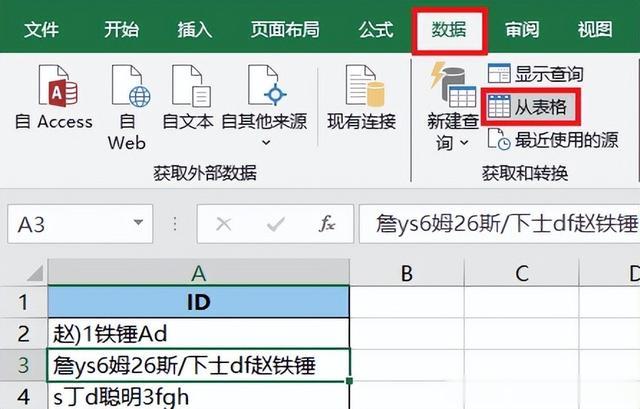The image size is (640, 409).
Task: Click 显示查询 show queries button
Action: point(535,73)
